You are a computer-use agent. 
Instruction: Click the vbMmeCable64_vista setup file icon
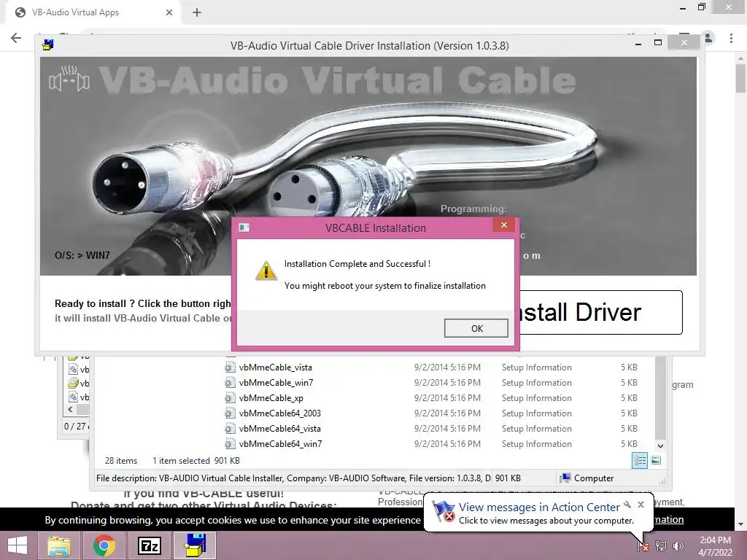coord(230,428)
